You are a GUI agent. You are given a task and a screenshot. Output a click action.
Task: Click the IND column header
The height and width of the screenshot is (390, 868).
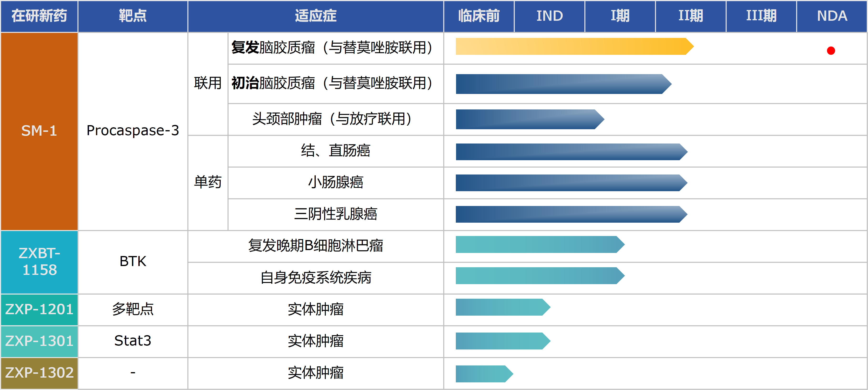click(549, 16)
